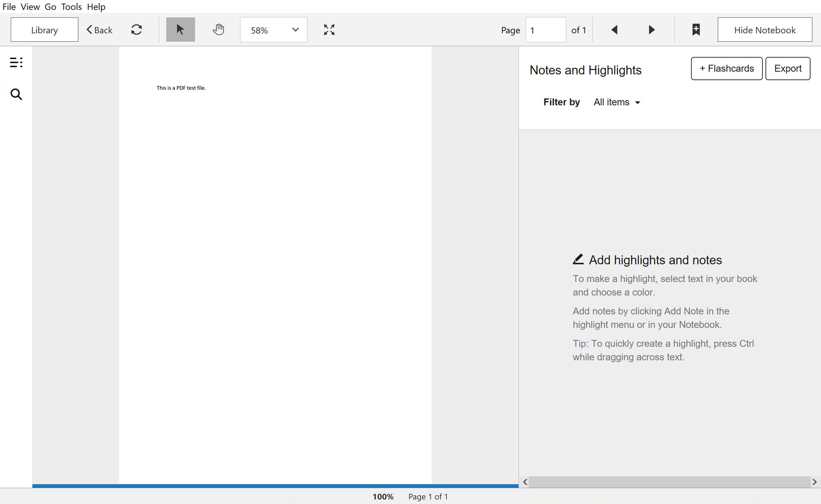Image resolution: width=821 pixels, height=504 pixels.
Task: Click Hide Notebook button
Action: (x=765, y=30)
